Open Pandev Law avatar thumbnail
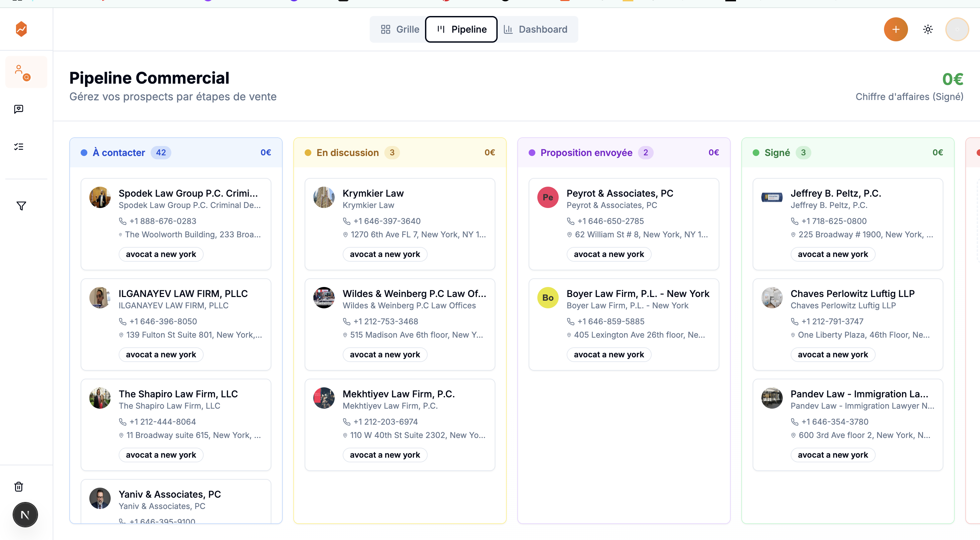 coord(772,398)
